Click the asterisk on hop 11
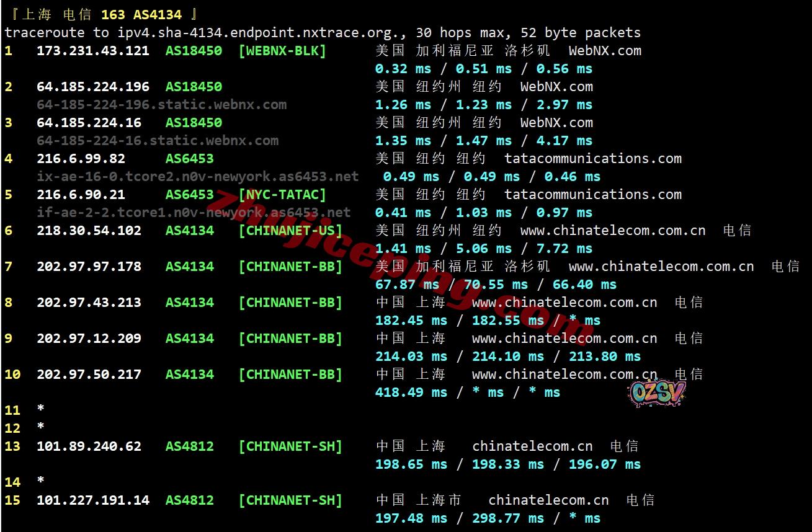 40,410
